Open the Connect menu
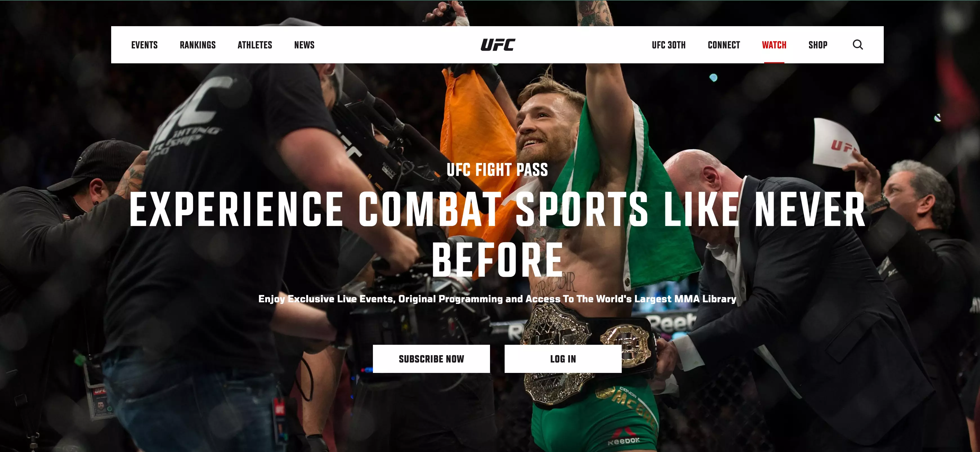The width and height of the screenshot is (980, 452). 724,45
